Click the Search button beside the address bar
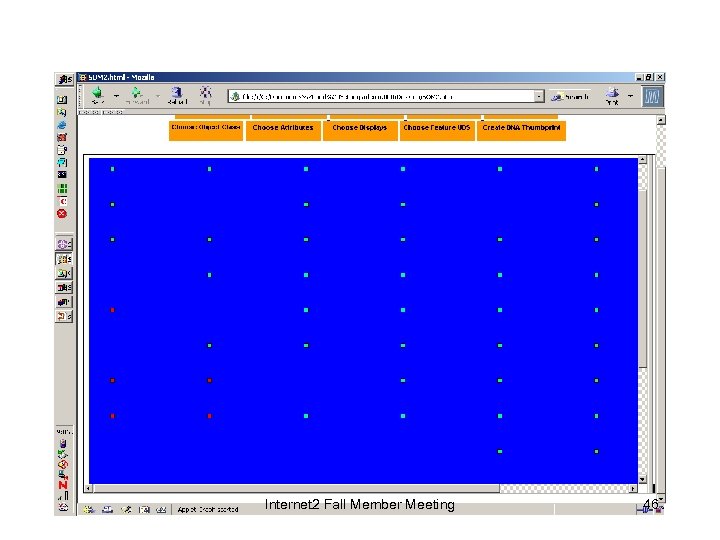This screenshot has width=720, height=540. coord(570,96)
